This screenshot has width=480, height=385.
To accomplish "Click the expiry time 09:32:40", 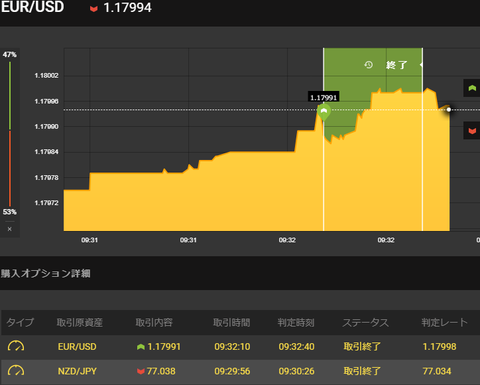I will (x=297, y=347).
